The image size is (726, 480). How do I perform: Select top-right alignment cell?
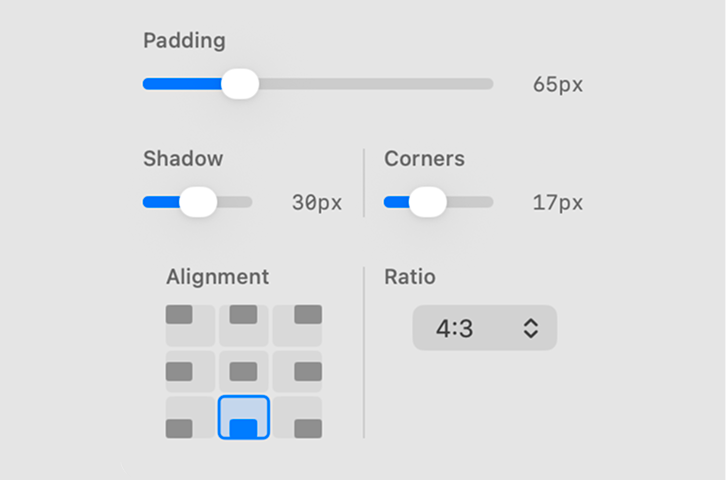[x=298, y=325]
